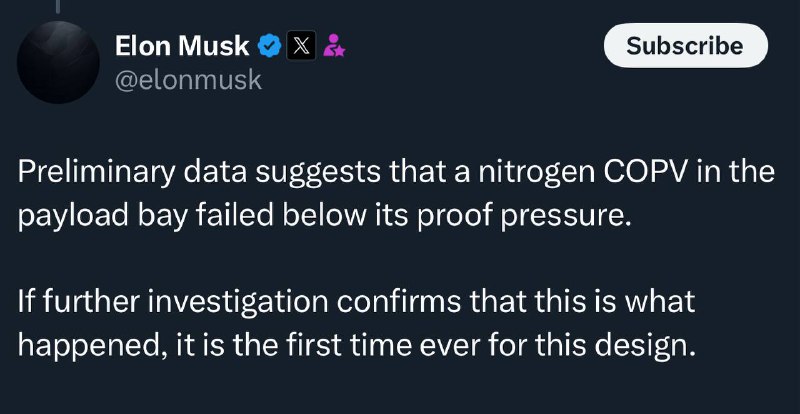
Task: Subscribe to this account
Action: 685,45
